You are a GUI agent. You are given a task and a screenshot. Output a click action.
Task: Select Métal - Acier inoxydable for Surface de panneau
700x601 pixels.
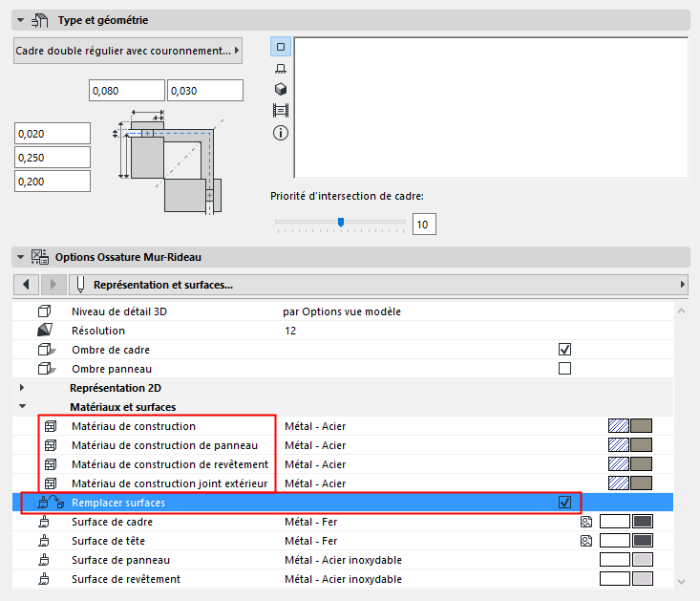pyautogui.click(x=343, y=560)
